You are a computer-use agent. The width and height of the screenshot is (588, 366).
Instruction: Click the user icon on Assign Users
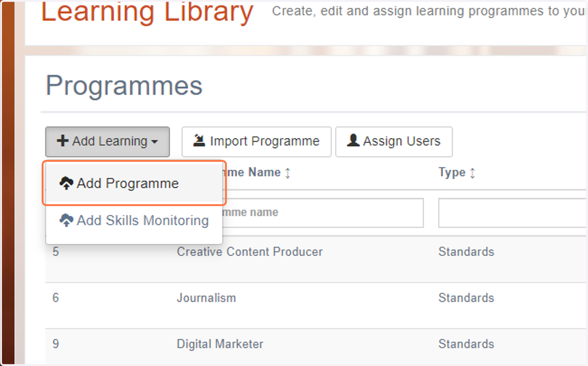click(x=353, y=141)
